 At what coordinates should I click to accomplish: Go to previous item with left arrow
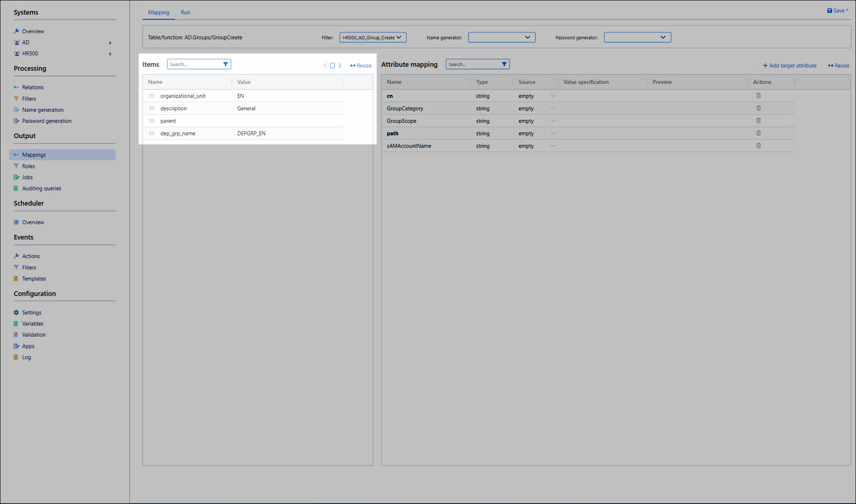(325, 66)
